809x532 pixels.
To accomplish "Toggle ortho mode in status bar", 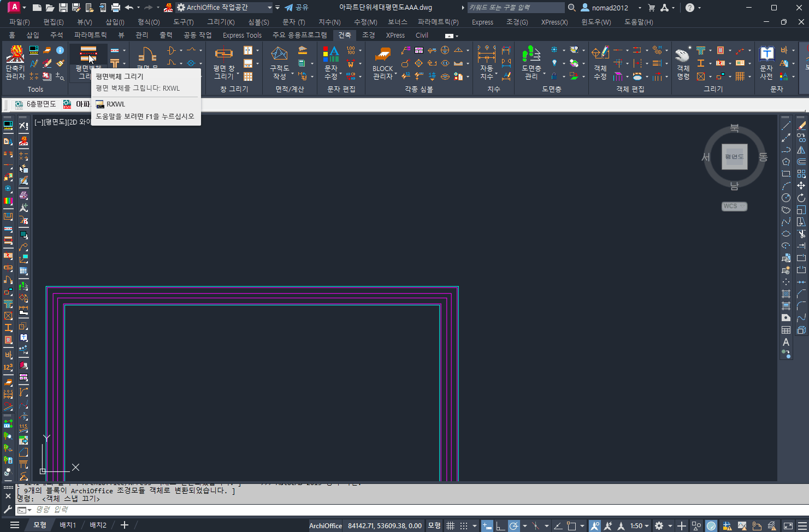I will 500,525.
